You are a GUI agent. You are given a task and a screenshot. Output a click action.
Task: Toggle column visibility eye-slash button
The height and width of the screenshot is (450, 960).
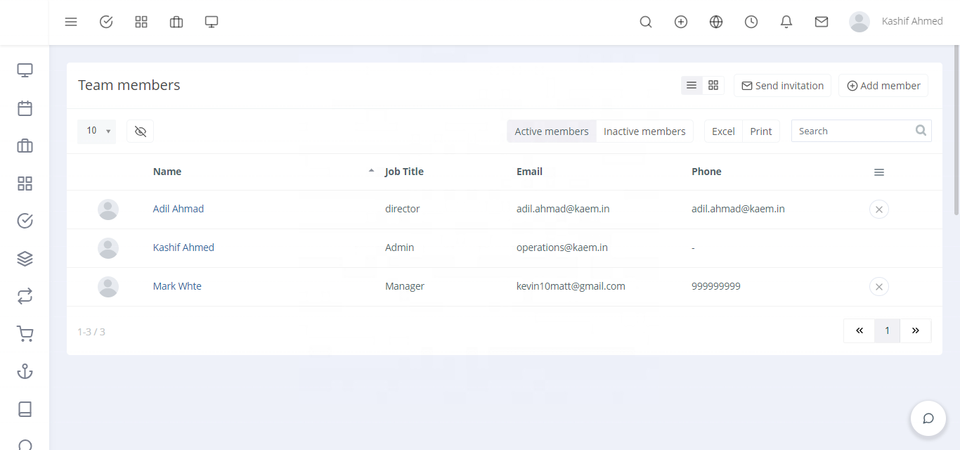140,131
